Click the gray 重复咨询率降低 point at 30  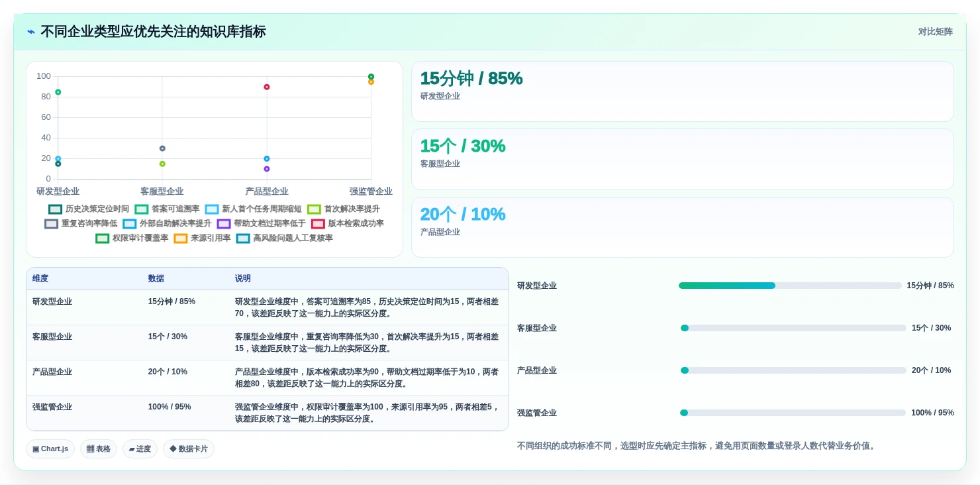(x=162, y=148)
